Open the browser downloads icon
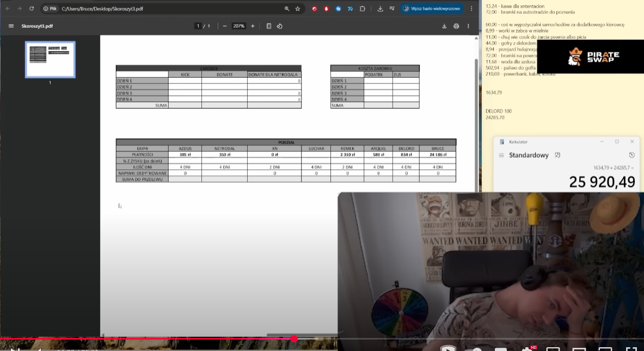Screen dimensions: 644x351 tap(380, 9)
